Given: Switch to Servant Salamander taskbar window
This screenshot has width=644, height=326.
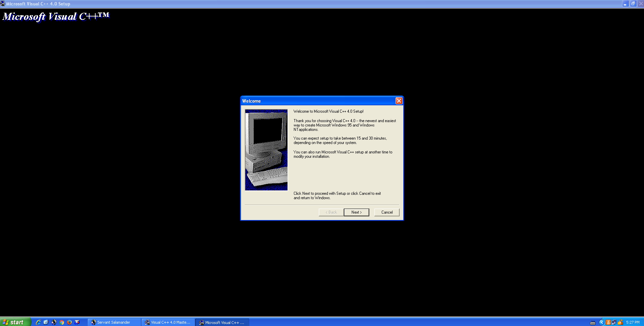Looking at the screenshot, I should [114, 322].
